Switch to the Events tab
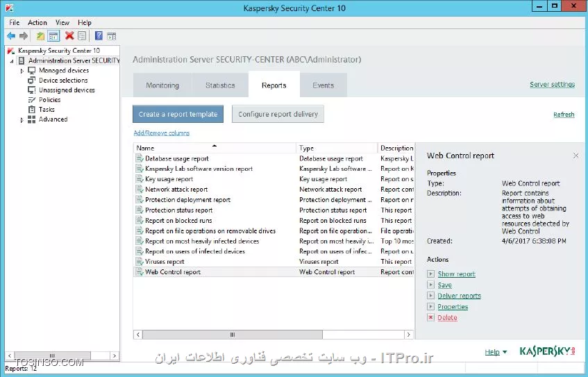 coord(324,85)
